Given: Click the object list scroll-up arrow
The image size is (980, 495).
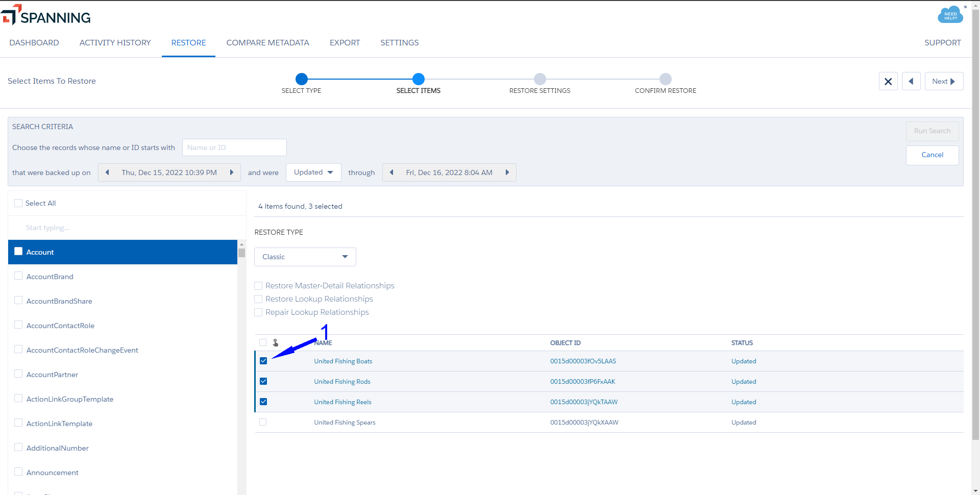Looking at the screenshot, I should [x=241, y=244].
